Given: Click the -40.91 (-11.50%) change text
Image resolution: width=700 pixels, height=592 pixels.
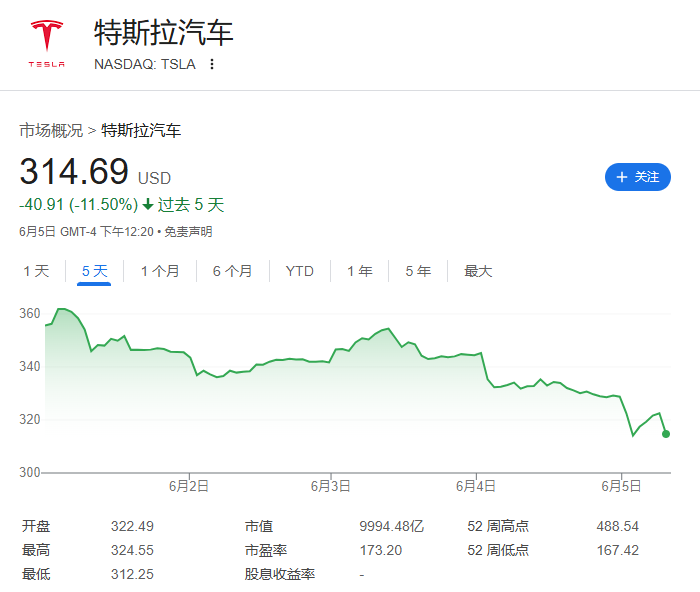Looking at the screenshot, I should 79,205.
